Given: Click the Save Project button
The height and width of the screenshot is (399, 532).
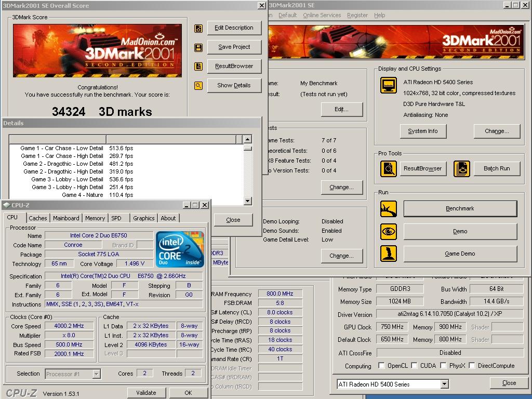Looking at the screenshot, I should coord(234,47).
